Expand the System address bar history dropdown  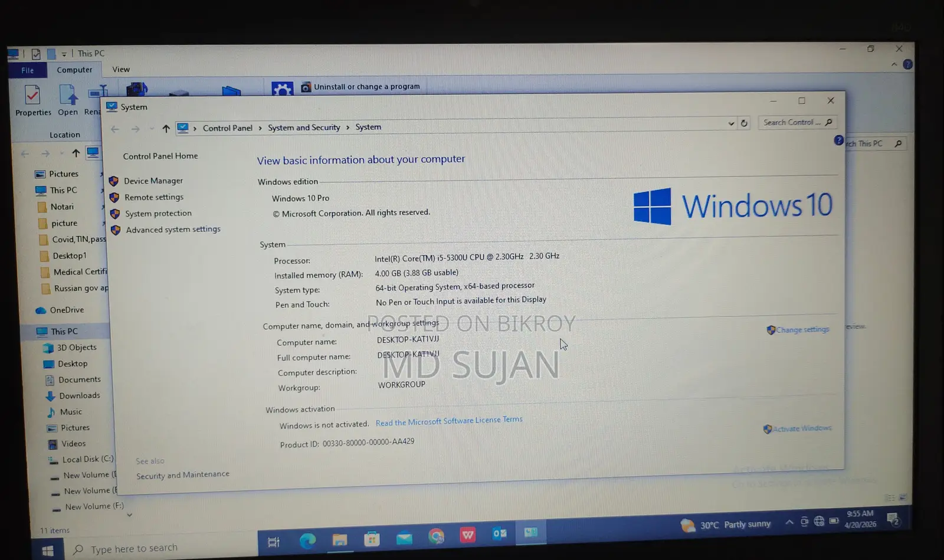(x=731, y=123)
